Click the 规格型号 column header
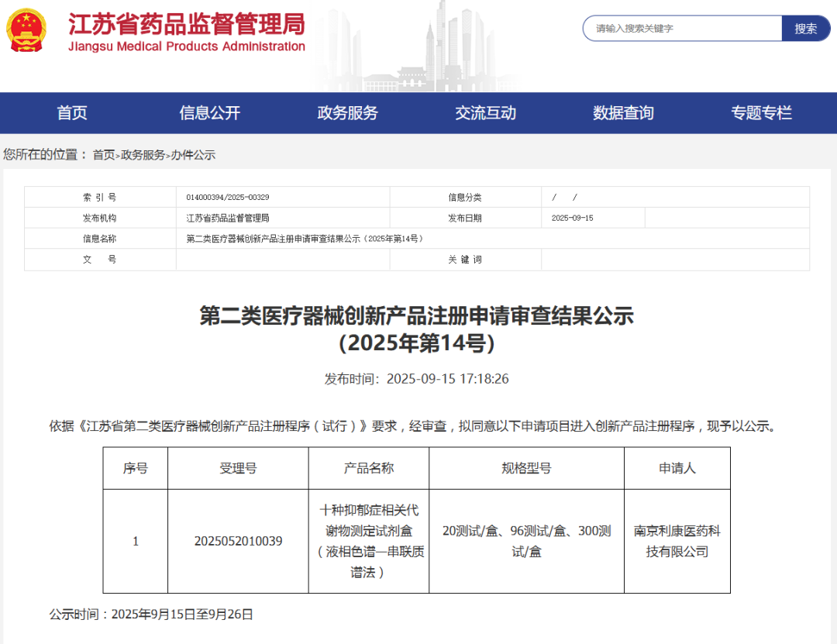The height and width of the screenshot is (644, 837). coord(526,468)
